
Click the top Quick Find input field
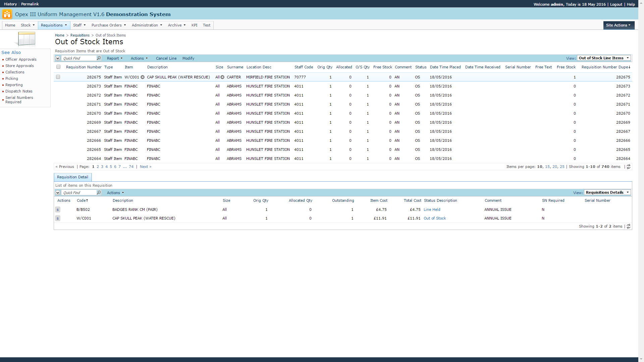[79, 58]
